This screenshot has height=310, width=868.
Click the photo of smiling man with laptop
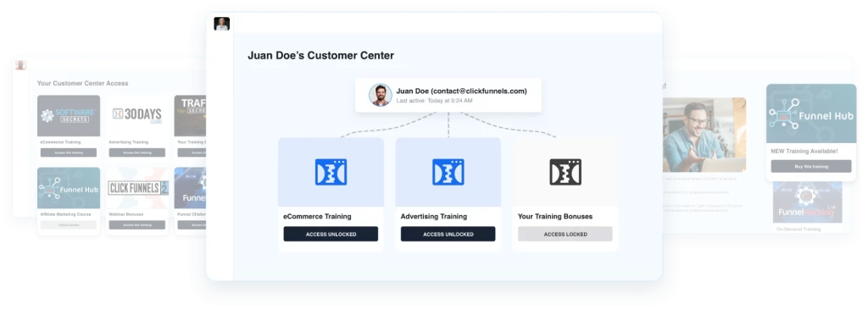[704, 135]
